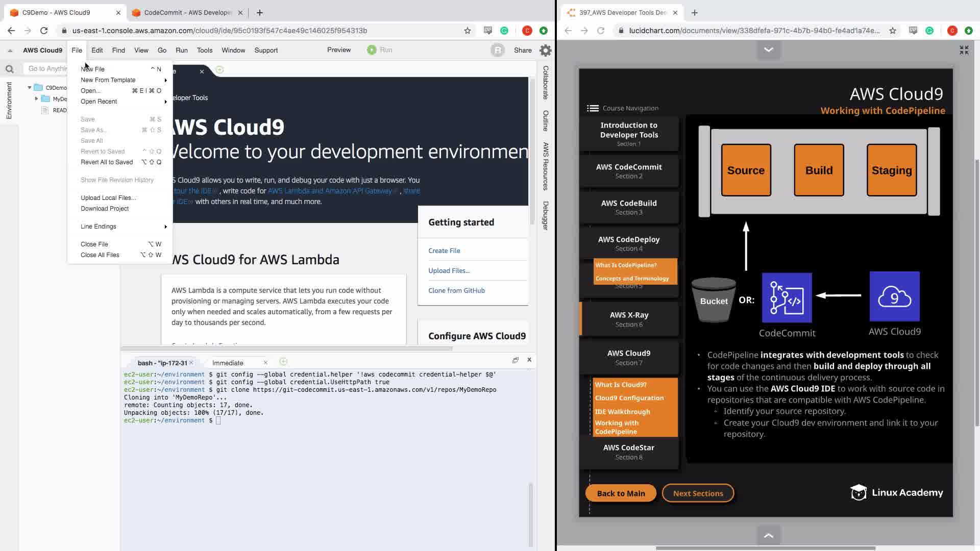Open the Course Navigation hamburger icon

click(593, 108)
